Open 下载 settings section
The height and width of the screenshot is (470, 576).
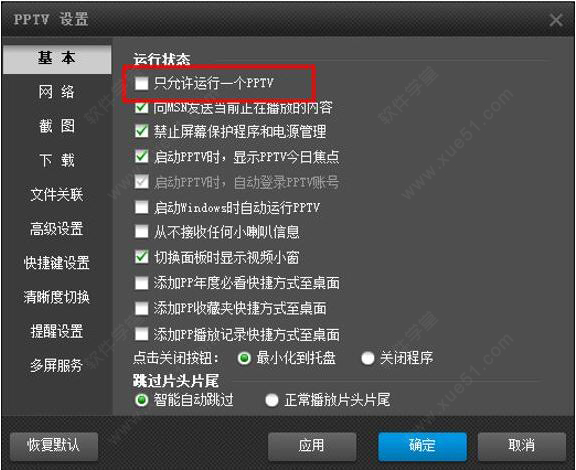tap(57, 160)
